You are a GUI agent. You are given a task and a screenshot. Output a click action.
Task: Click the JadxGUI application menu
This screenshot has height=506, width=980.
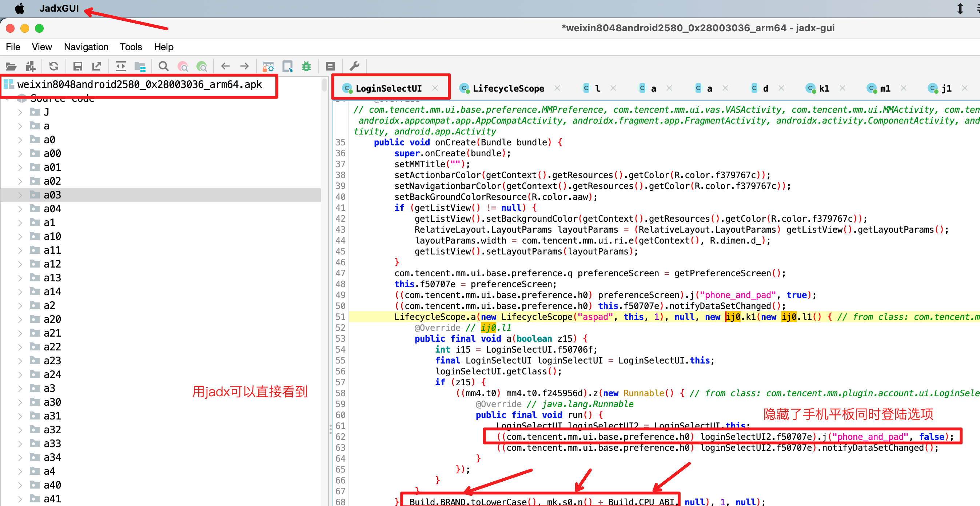pos(59,8)
